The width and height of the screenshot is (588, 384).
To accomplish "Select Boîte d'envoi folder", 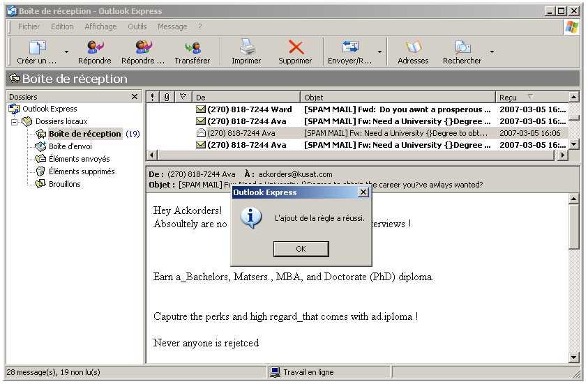I will 70,146.
